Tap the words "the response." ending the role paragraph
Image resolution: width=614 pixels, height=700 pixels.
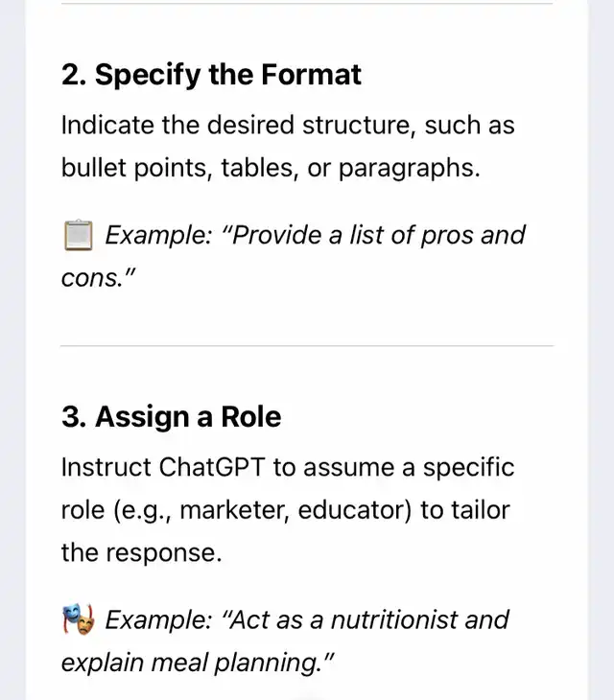(x=141, y=552)
